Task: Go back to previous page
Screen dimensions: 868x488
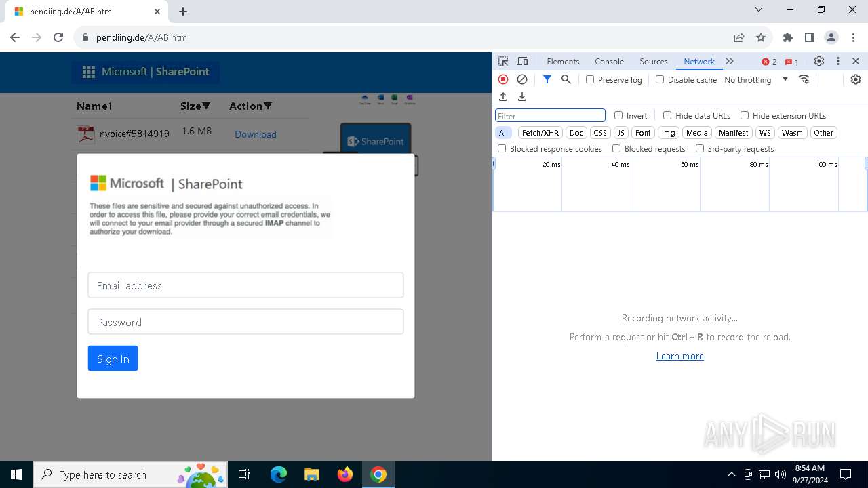Action: [x=15, y=37]
